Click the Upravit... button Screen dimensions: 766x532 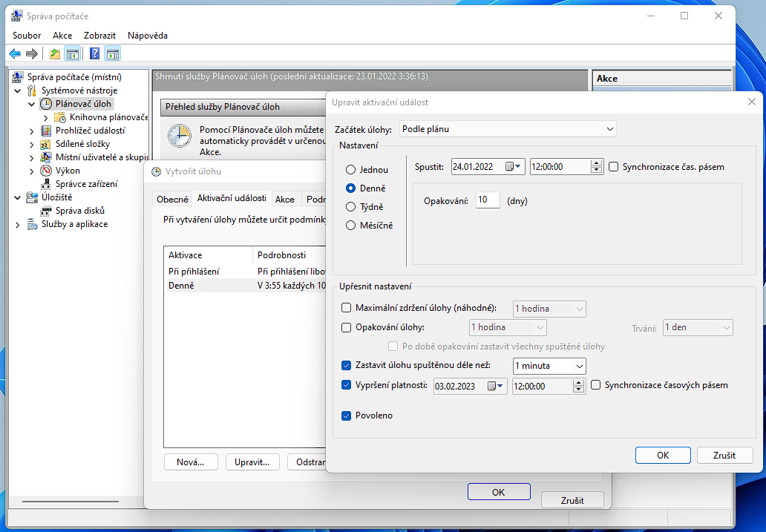(x=252, y=462)
